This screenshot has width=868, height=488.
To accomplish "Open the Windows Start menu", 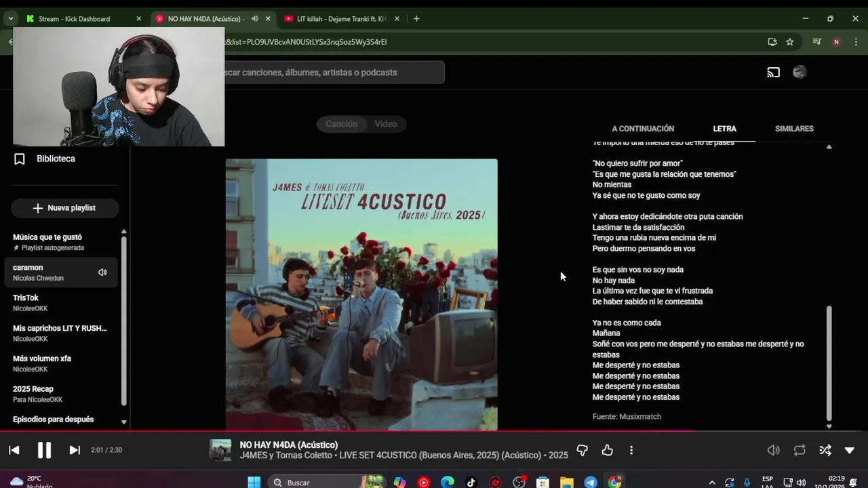I will (254, 482).
